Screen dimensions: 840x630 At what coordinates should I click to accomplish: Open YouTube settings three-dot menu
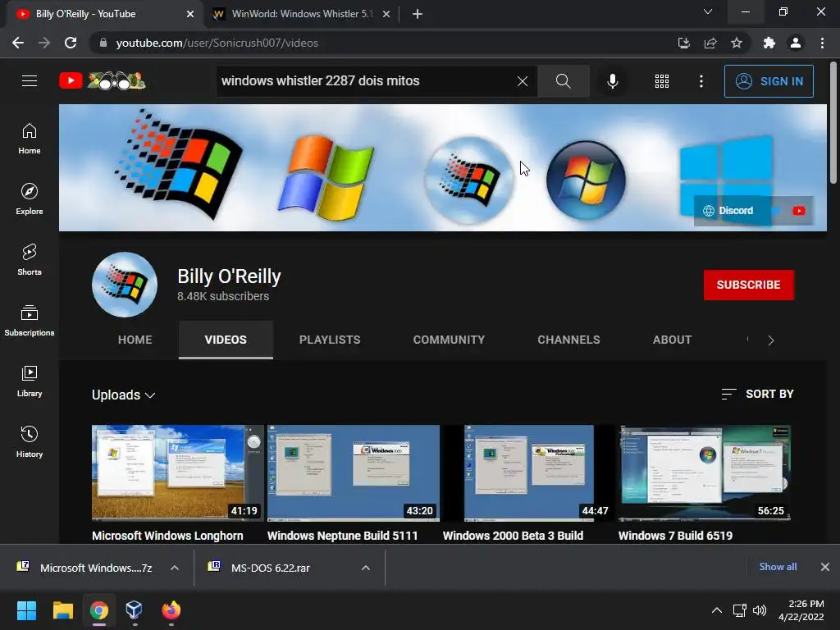point(701,81)
